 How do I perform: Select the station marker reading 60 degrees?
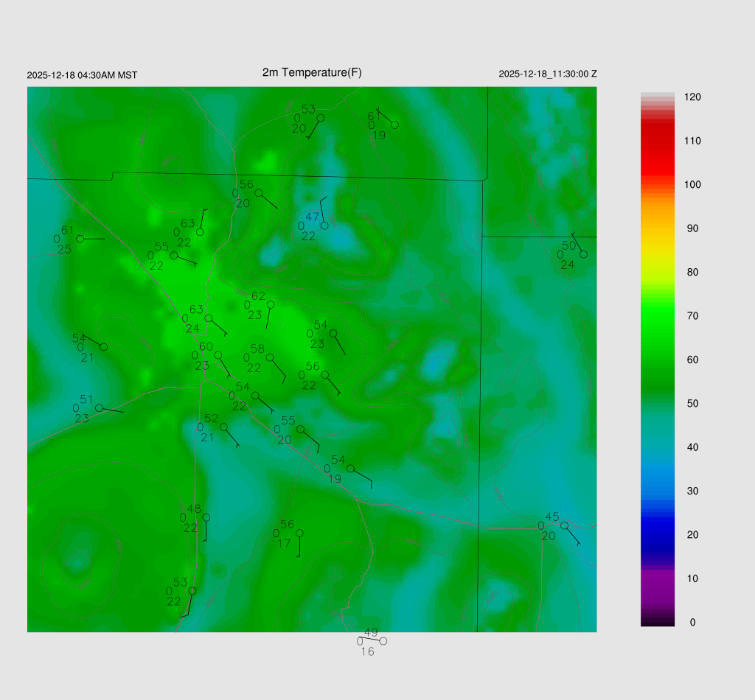(x=218, y=355)
